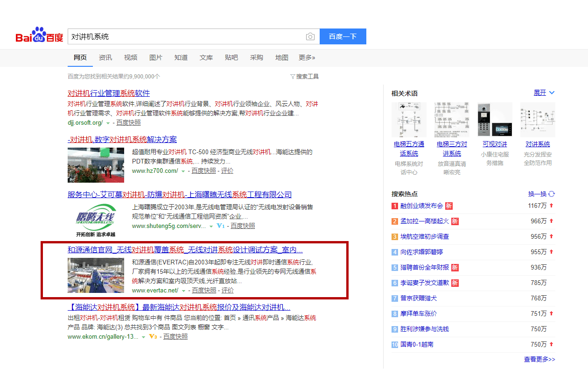Click 评价 for www.evertac.net result

tap(228, 290)
